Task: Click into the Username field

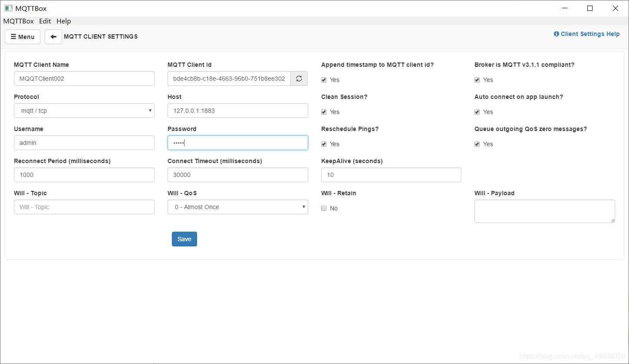Action: (x=84, y=143)
